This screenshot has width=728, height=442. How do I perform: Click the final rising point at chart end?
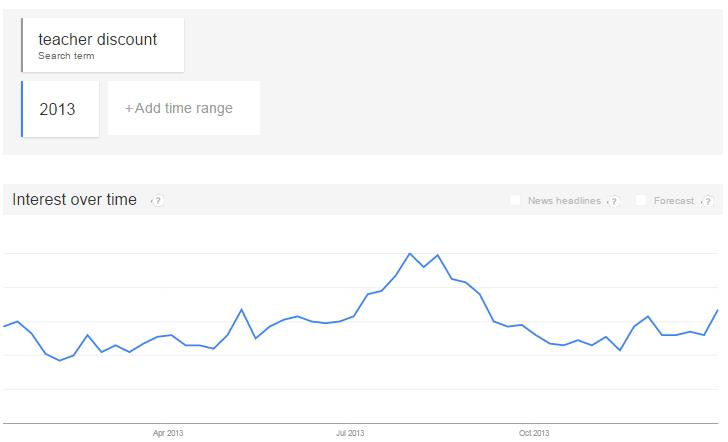point(717,310)
